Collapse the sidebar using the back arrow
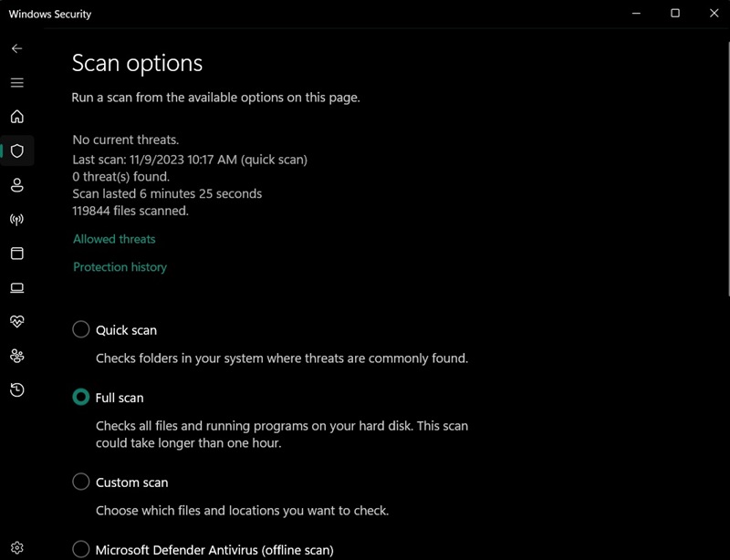The height and width of the screenshot is (560, 730). 16,49
